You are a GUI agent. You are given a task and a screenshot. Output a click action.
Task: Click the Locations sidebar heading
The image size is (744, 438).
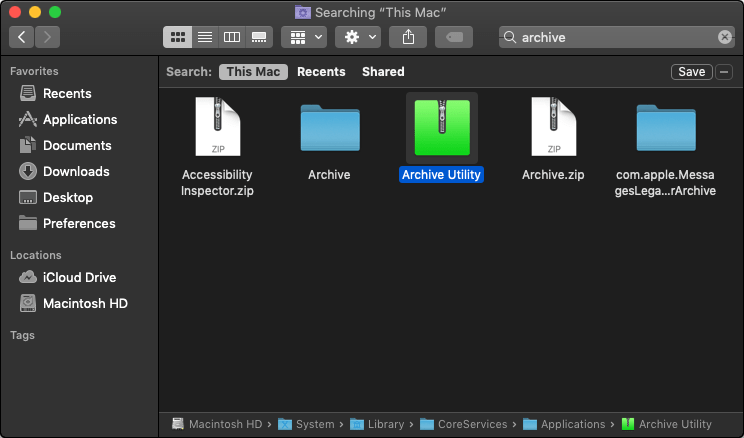click(36, 255)
